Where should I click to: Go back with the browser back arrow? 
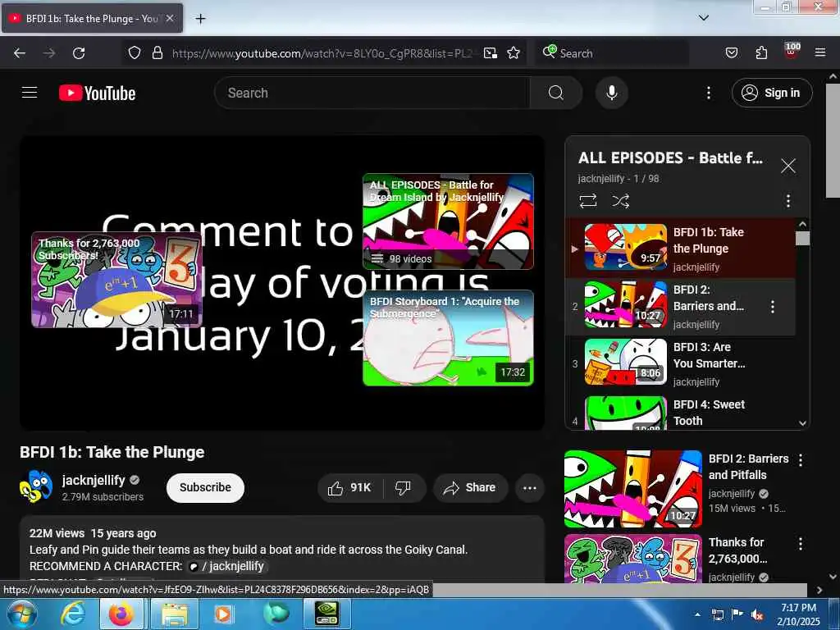tap(20, 53)
